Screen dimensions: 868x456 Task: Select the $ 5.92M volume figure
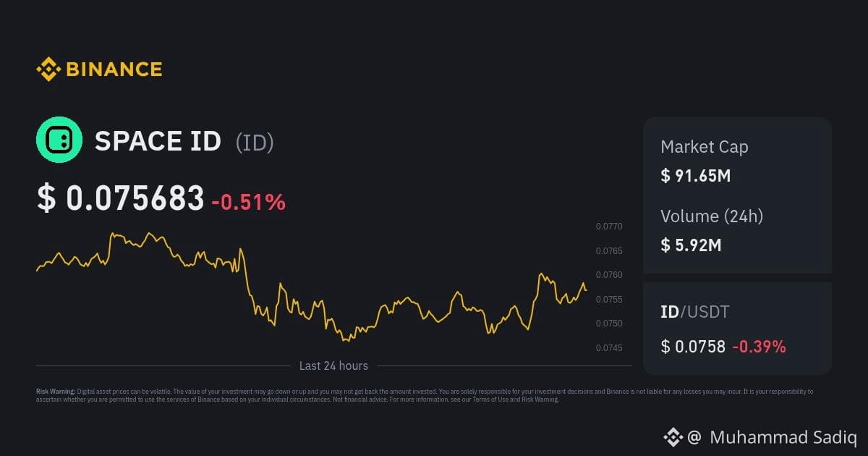coord(691,245)
